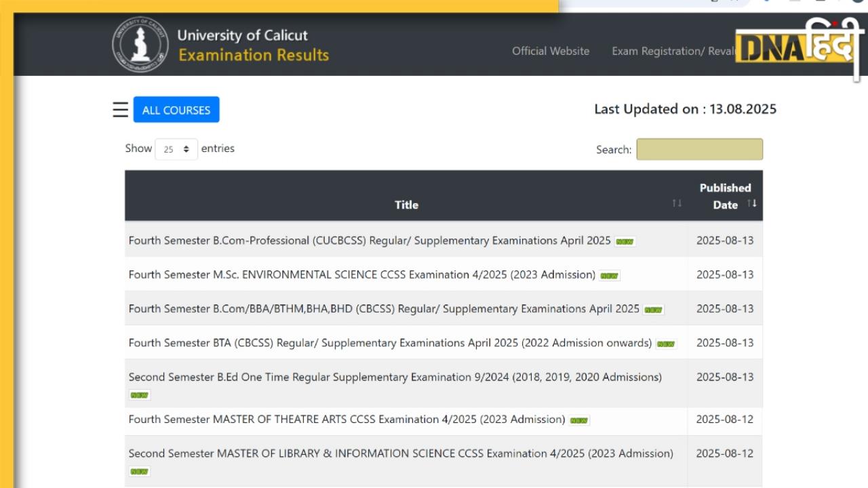Click the date for the BTA (CBCSS) row
The image size is (868, 488).
(x=725, y=343)
